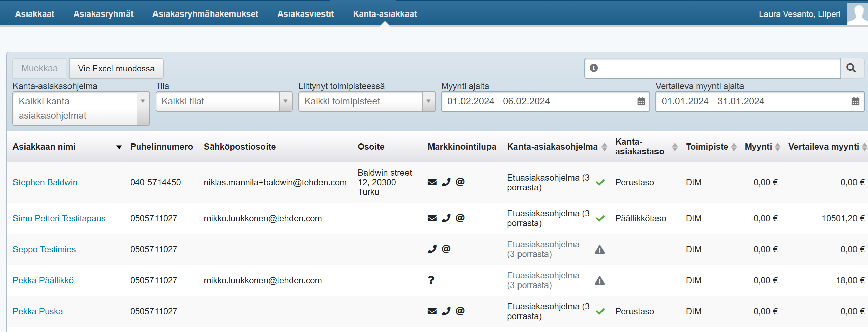Click question mark icon for Pekka Päällikkö

click(431, 280)
